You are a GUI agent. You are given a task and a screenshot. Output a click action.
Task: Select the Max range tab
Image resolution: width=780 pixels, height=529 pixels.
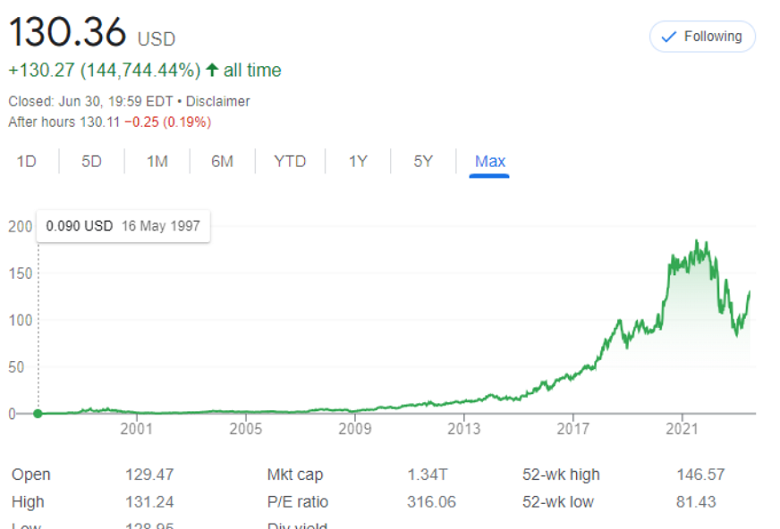[490, 161]
